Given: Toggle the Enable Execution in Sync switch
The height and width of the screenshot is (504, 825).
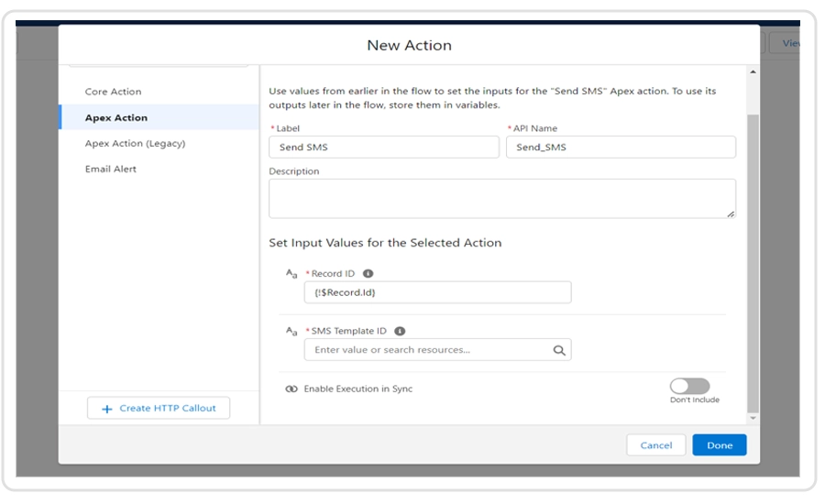Looking at the screenshot, I should 689,387.
